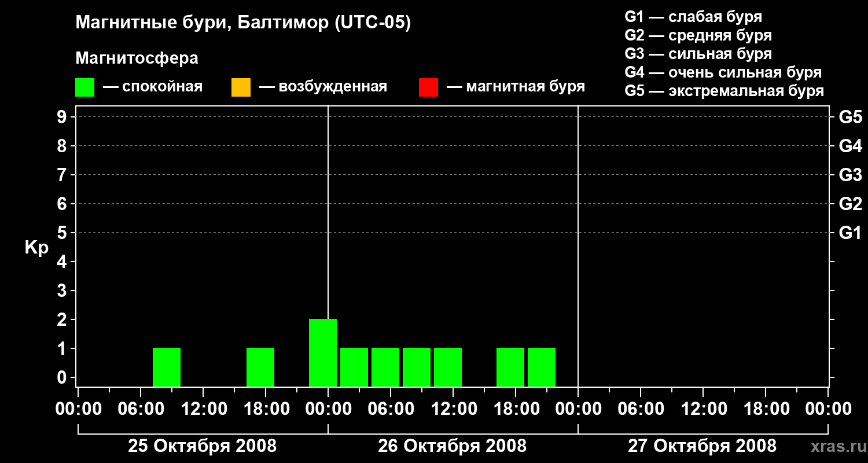Click the green 'спокойная' legend swatch

(x=84, y=87)
